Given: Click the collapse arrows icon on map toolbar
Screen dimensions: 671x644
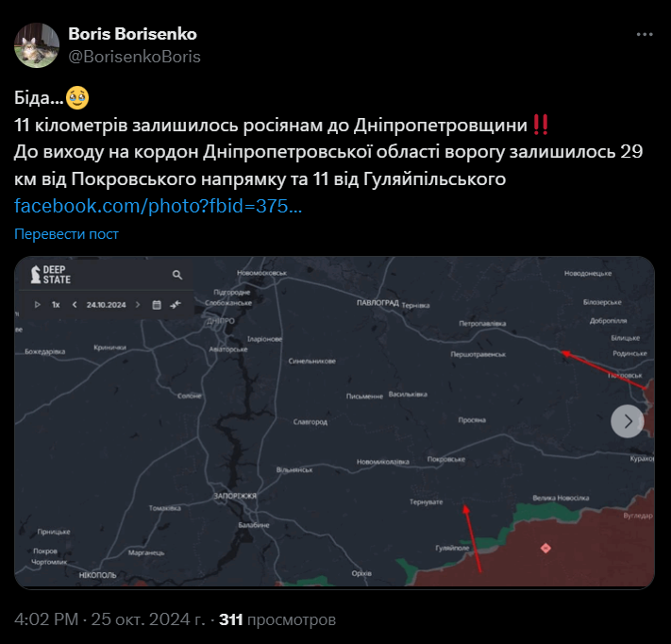Looking at the screenshot, I should coord(176,304).
